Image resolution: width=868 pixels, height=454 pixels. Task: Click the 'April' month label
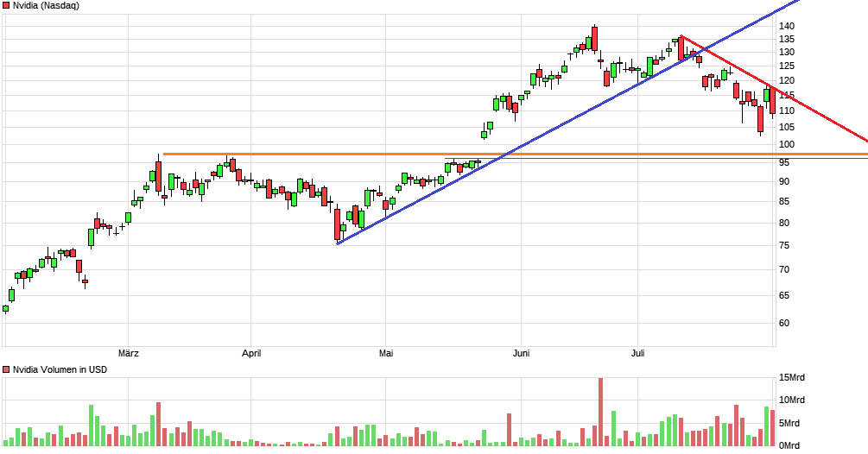[x=251, y=353]
